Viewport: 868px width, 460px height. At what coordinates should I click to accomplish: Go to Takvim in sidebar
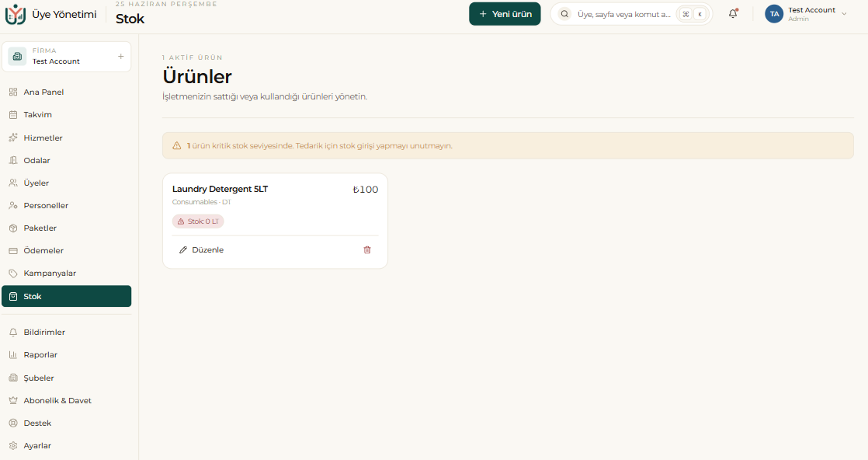(x=67, y=115)
